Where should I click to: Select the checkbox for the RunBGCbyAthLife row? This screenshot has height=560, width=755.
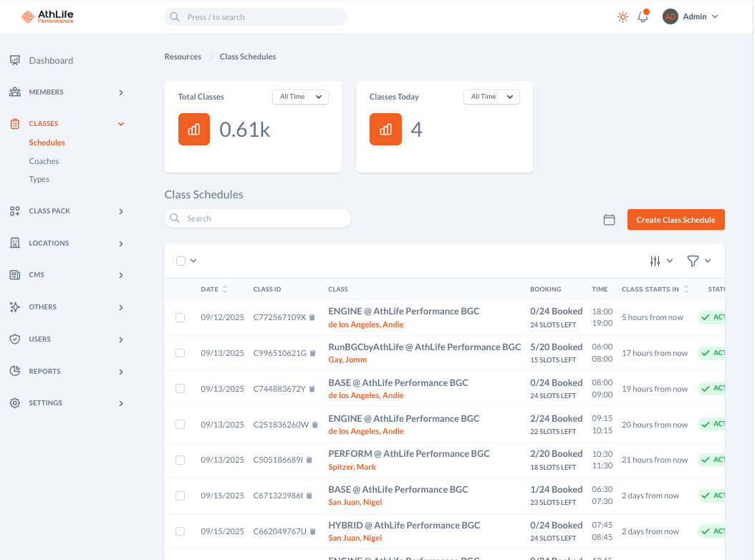[180, 352]
